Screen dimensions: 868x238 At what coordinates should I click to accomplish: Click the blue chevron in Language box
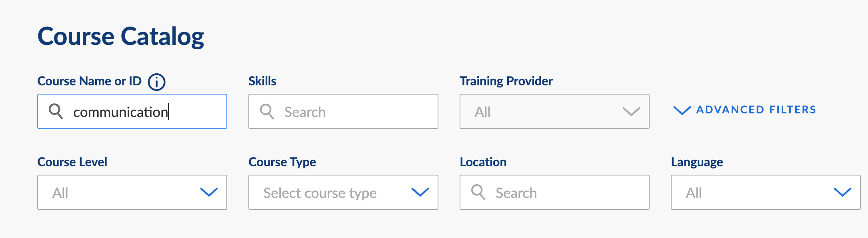tap(842, 192)
